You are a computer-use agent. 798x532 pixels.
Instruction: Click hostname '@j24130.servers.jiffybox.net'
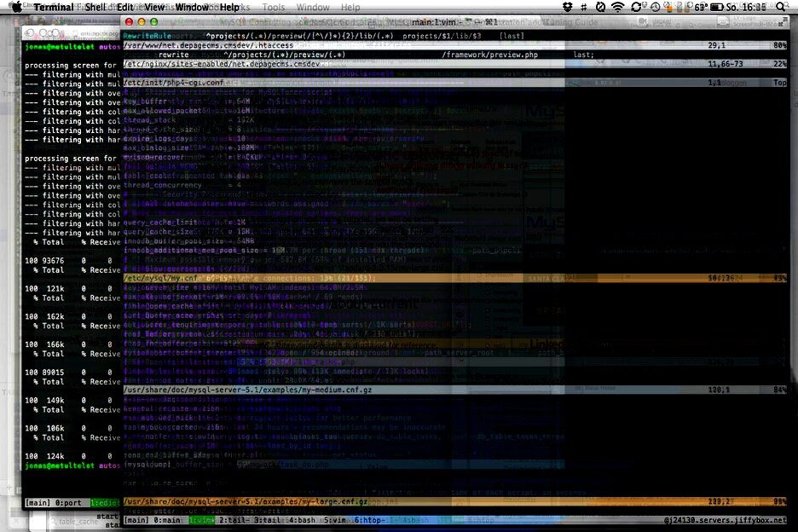coord(725,520)
